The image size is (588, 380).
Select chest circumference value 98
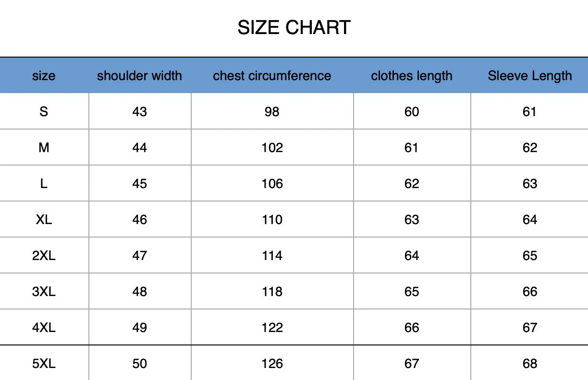[272, 112]
